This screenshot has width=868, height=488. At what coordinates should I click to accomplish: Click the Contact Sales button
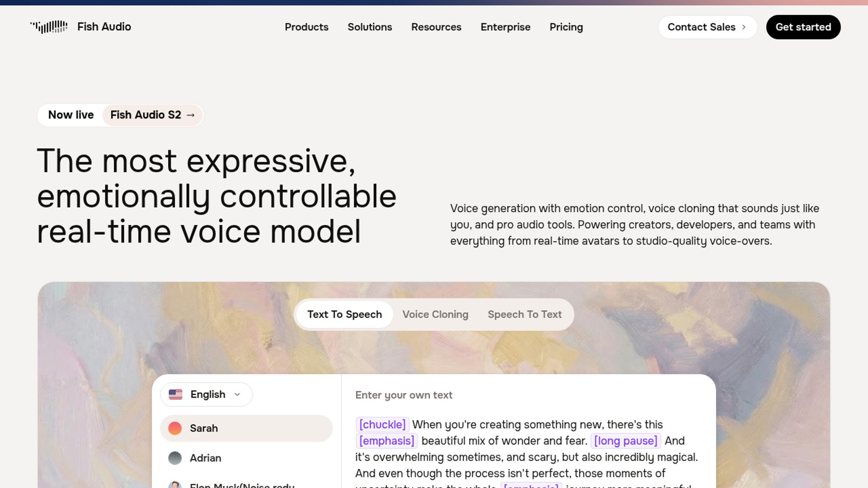pyautogui.click(x=701, y=27)
